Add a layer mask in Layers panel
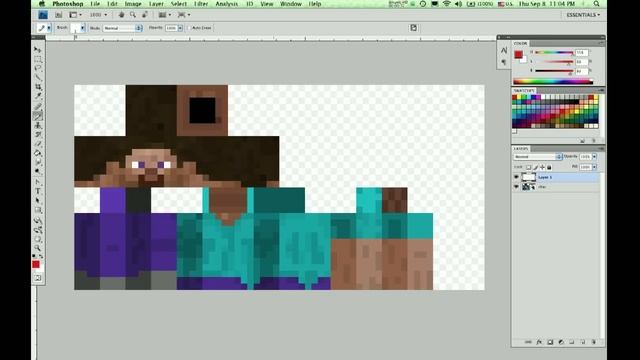 click(550, 342)
